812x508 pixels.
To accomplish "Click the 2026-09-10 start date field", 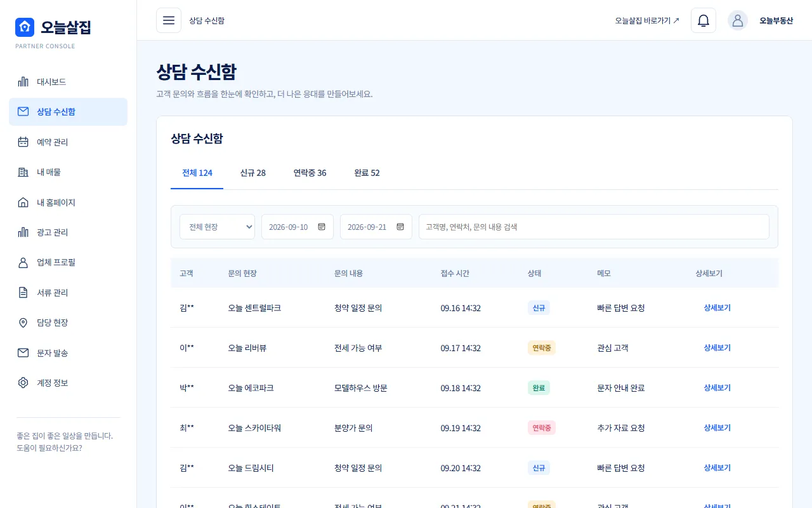I will click(x=298, y=227).
